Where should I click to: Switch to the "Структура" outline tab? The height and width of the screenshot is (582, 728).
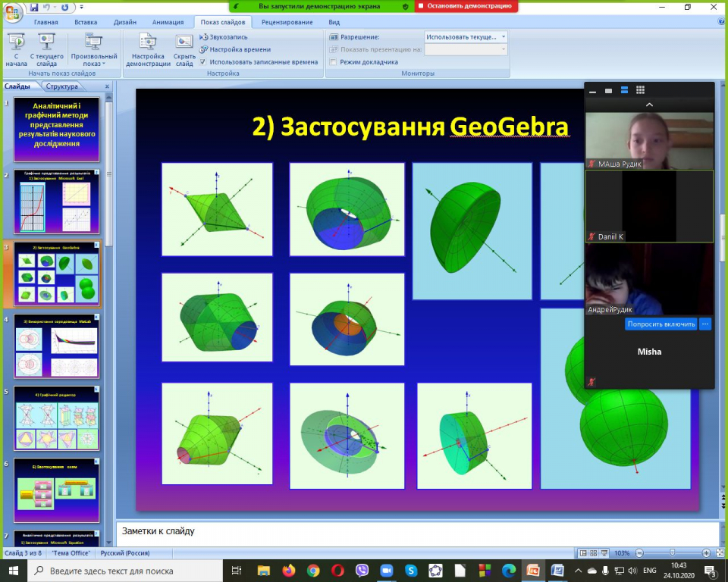coord(61,86)
